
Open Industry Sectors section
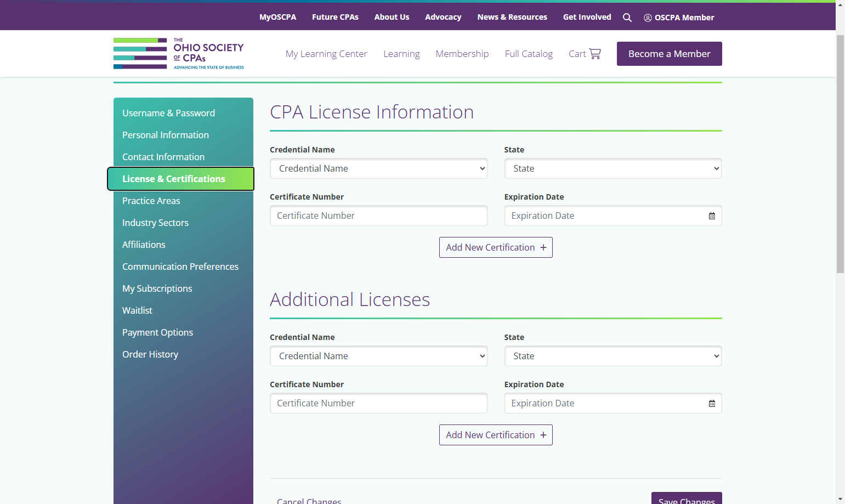click(156, 223)
